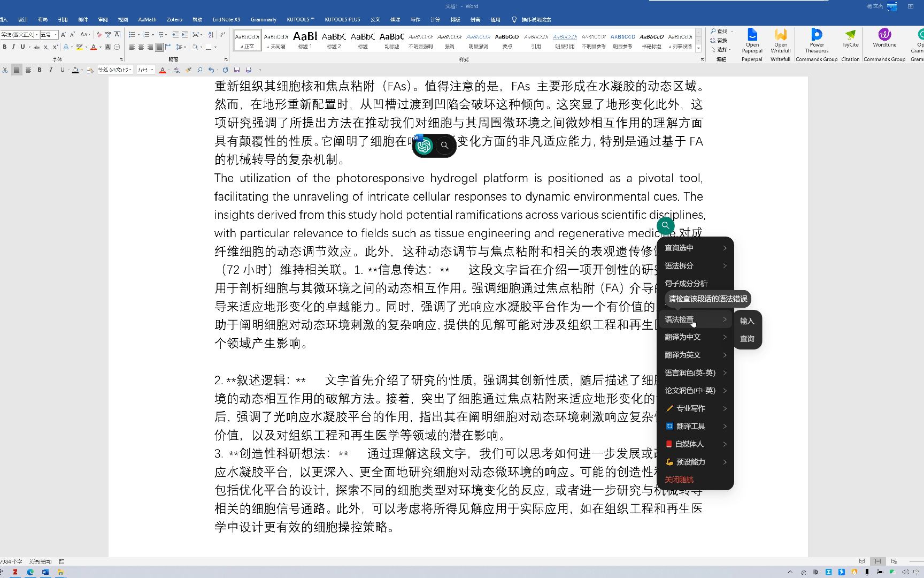Toggle character shading button
Screen dimensions: 924x578
pos(107,47)
